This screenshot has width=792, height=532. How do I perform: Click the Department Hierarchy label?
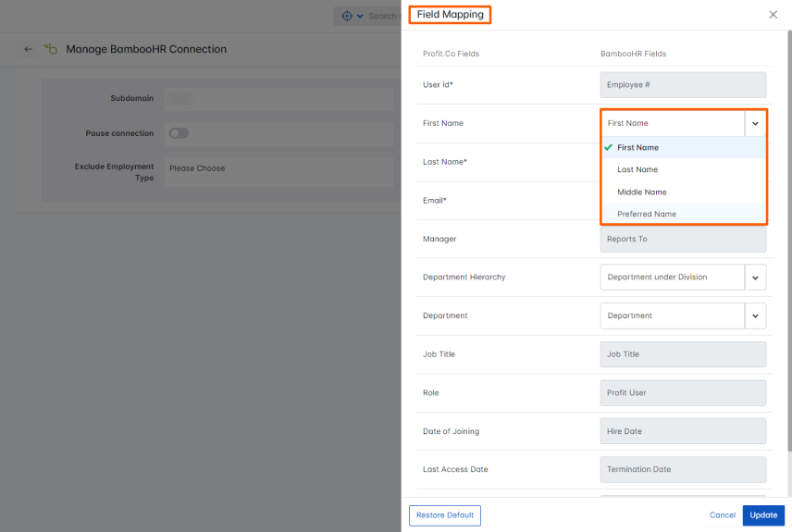point(464,278)
